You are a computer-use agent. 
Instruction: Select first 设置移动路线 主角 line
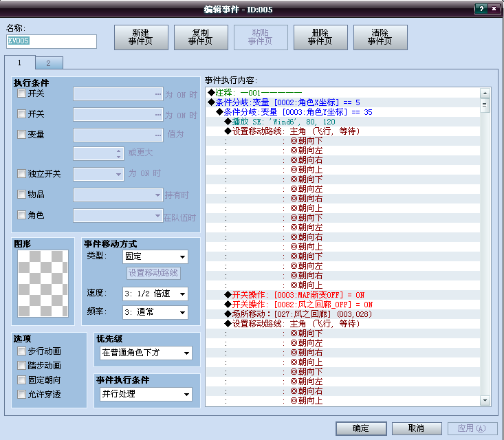coord(343,131)
